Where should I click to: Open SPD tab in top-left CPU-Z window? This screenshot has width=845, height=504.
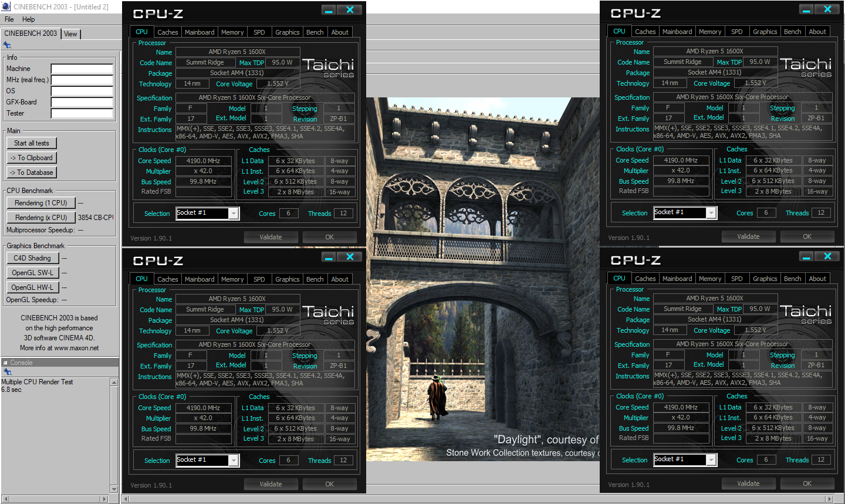[x=259, y=32]
